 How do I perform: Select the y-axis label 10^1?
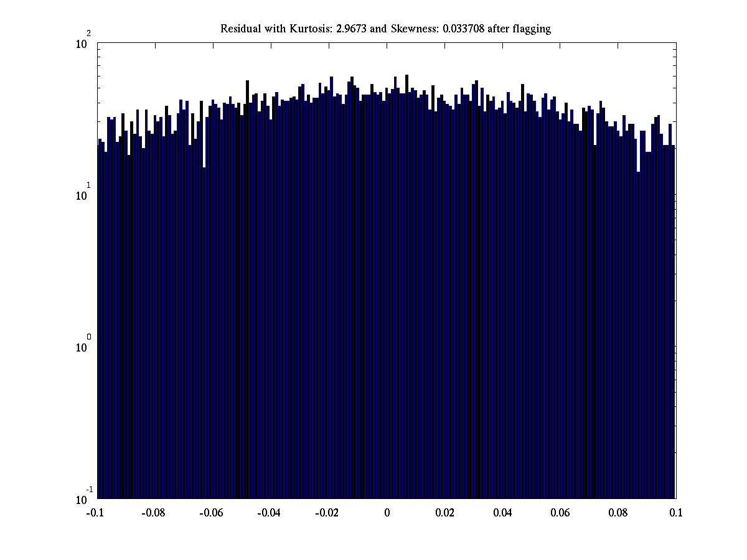pyautogui.click(x=83, y=195)
